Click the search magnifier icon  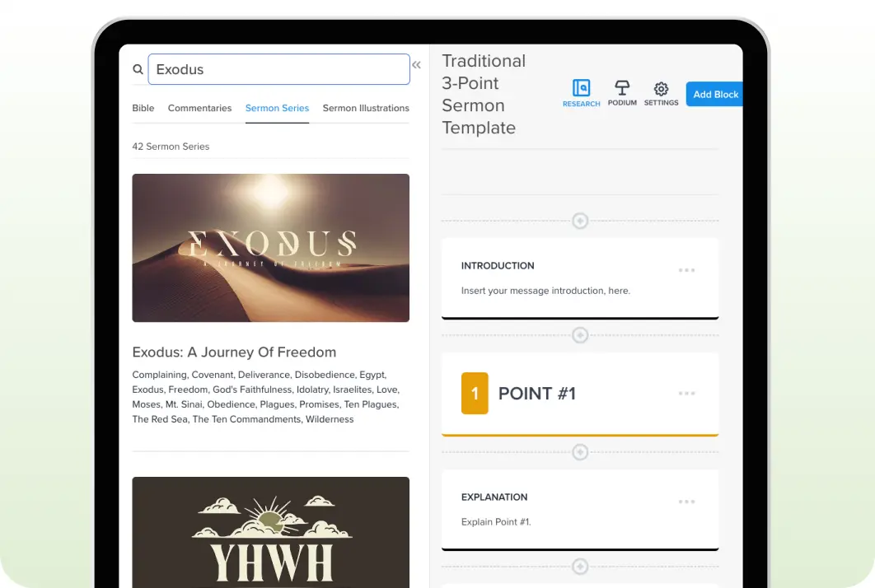(x=138, y=69)
